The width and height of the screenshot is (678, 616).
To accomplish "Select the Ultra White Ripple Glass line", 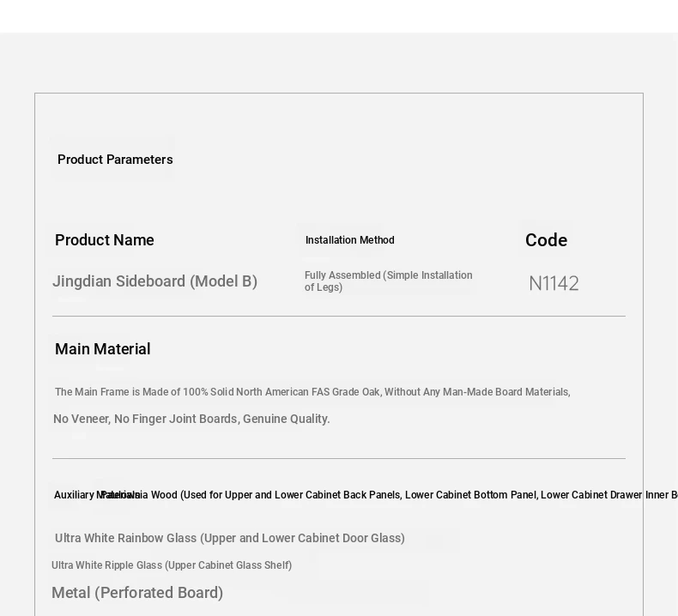I will (x=172, y=565).
